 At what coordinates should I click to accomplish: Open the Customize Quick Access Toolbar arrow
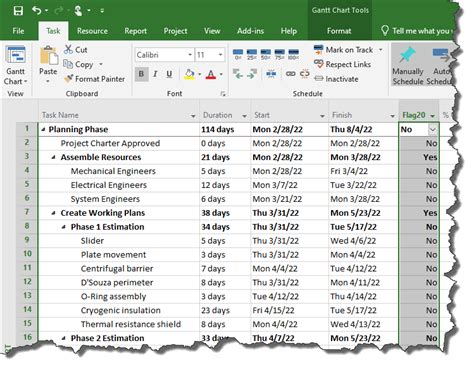102,11
